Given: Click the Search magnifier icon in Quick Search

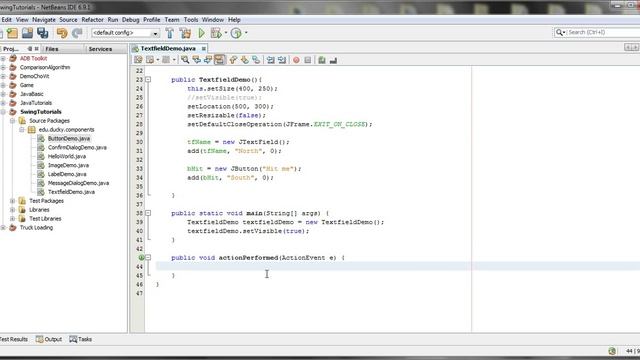Looking at the screenshot, I should point(559,32).
